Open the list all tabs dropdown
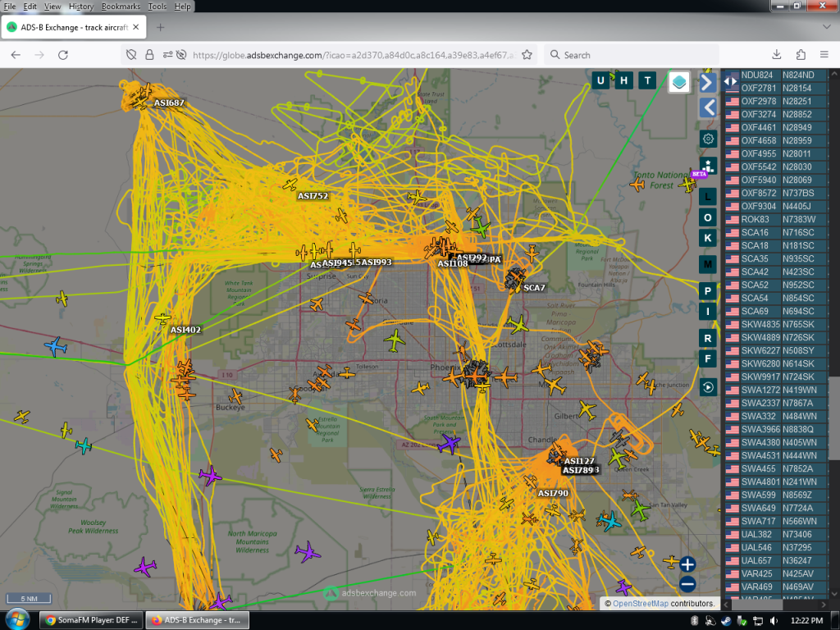 826,27
